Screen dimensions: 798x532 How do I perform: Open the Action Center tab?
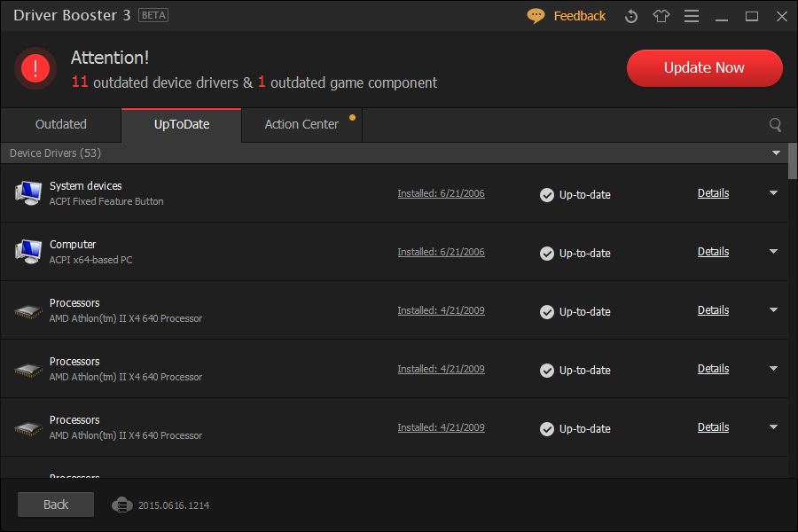(x=301, y=124)
